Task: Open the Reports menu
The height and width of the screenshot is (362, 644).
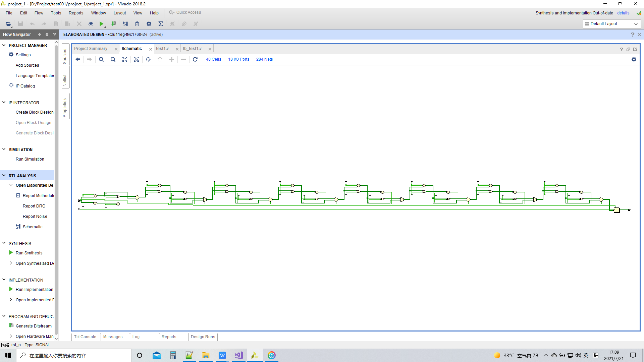Action: [76, 13]
